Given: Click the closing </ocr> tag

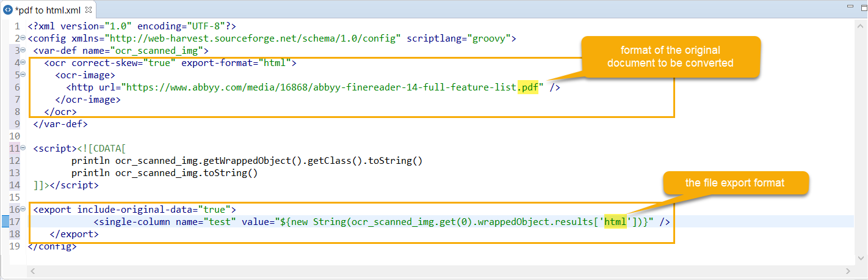Looking at the screenshot, I should (x=60, y=112).
